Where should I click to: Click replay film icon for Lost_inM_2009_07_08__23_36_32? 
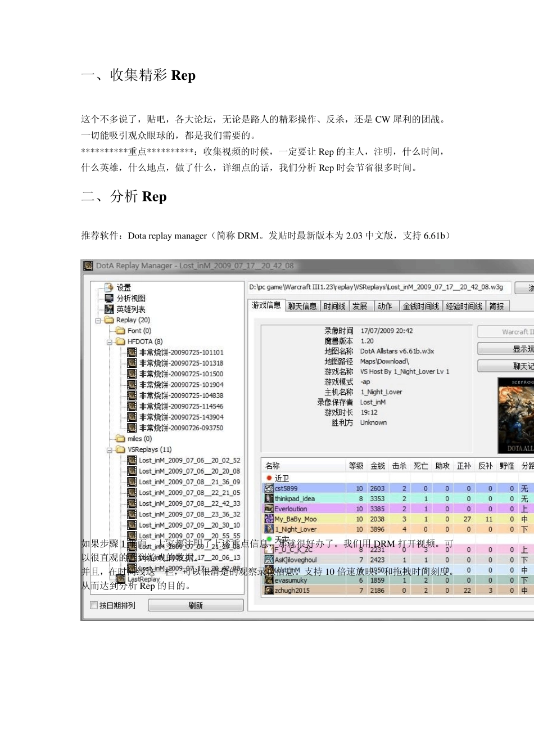click(x=132, y=514)
